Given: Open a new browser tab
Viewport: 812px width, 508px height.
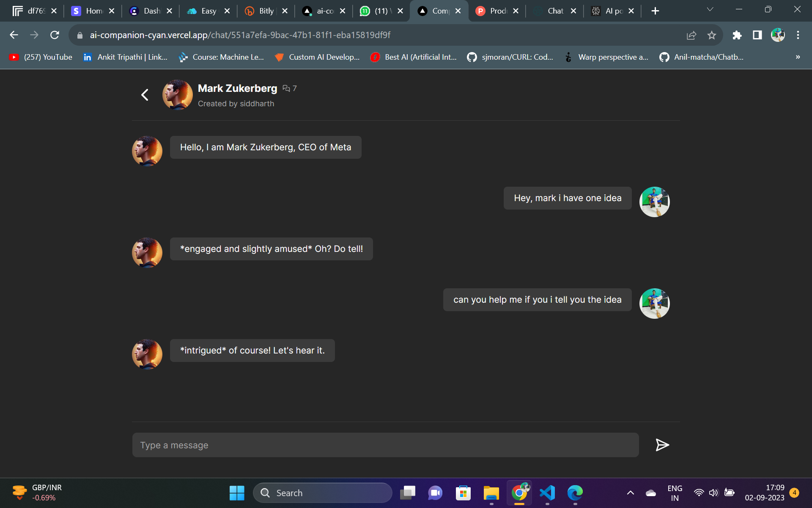Looking at the screenshot, I should click(x=655, y=11).
